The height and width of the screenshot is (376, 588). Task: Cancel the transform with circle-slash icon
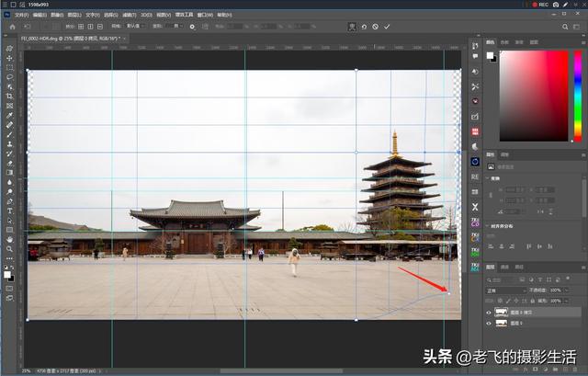tap(376, 27)
